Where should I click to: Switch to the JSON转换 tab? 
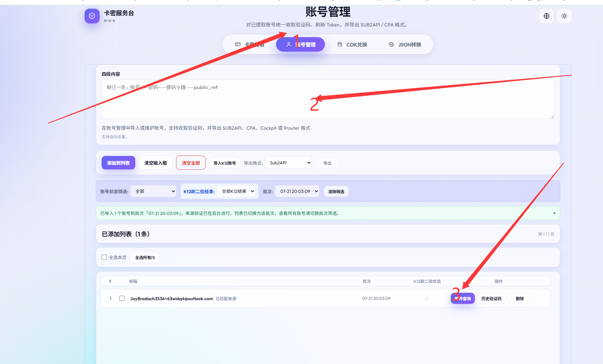pos(405,44)
